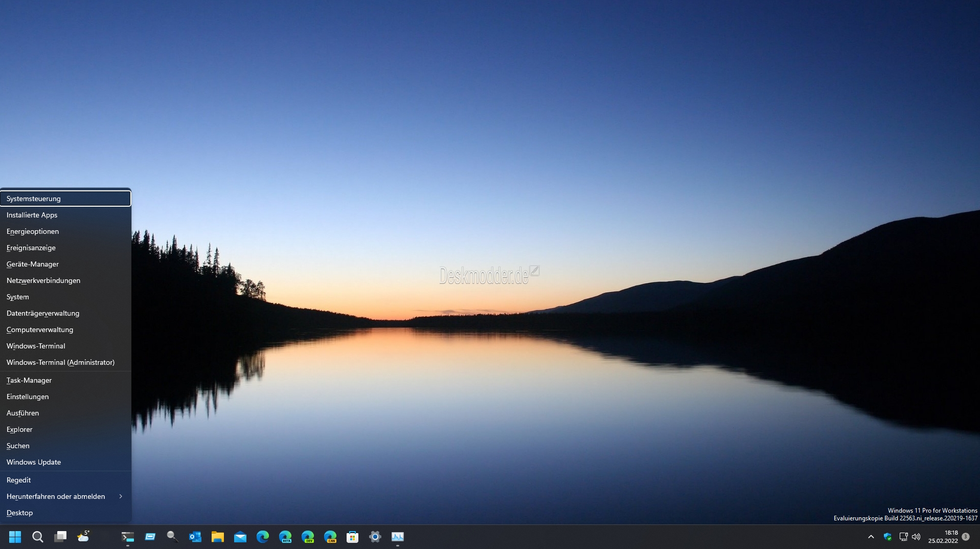Show hidden tray icons chevron
Viewport: 980px width, 549px height.
pyautogui.click(x=871, y=537)
